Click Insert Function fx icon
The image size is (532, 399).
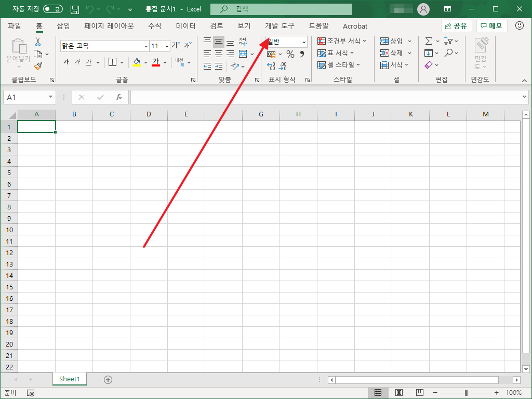[x=119, y=97]
